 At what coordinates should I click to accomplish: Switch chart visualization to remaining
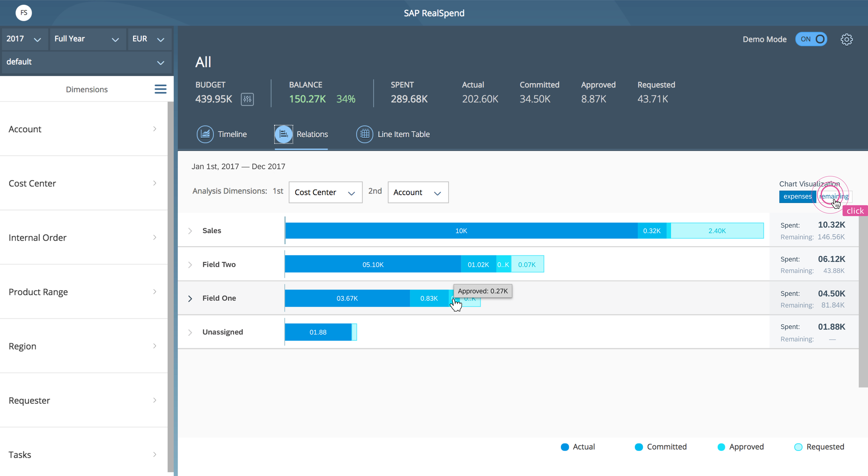click(834, 196)
